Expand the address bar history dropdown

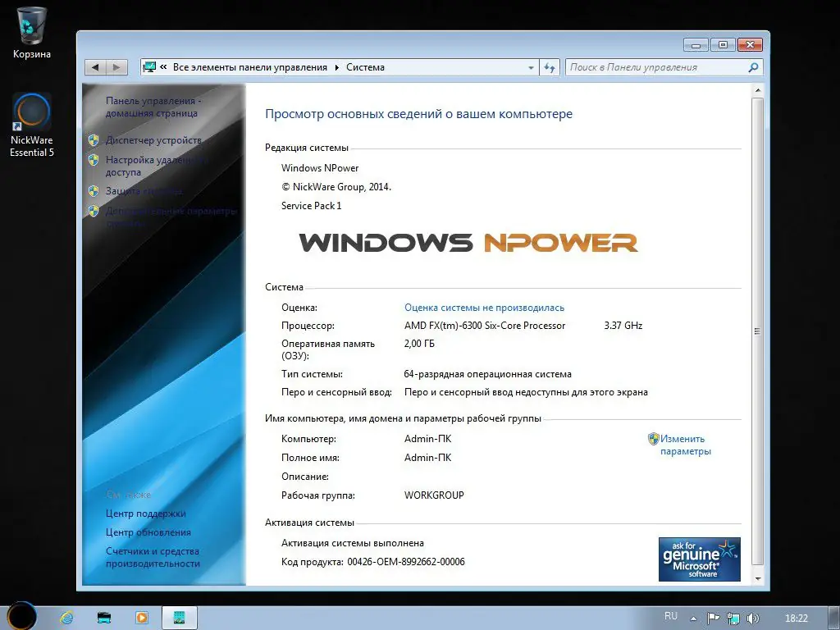pos(531,67)
